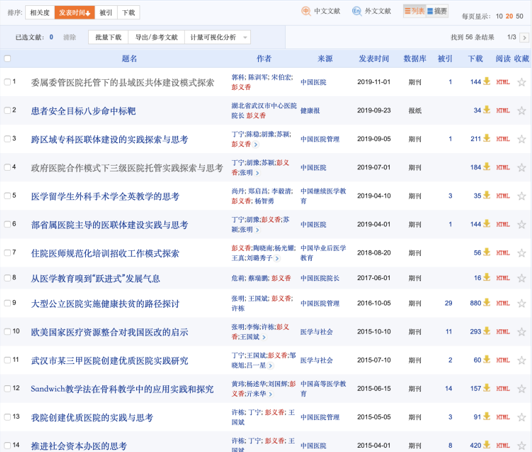Go to next results page arrow
This screenshot has height=452, width=532.
[x=524, y=37]
